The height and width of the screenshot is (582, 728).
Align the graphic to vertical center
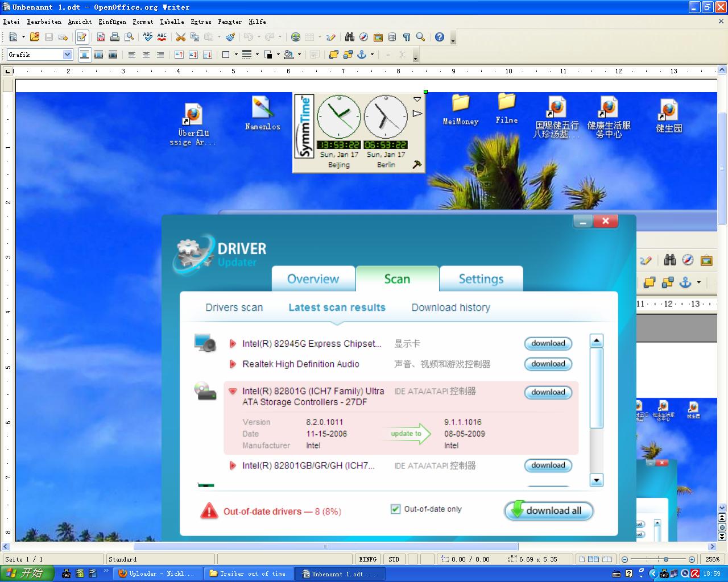pyautogui.click(x=193, y=55)
